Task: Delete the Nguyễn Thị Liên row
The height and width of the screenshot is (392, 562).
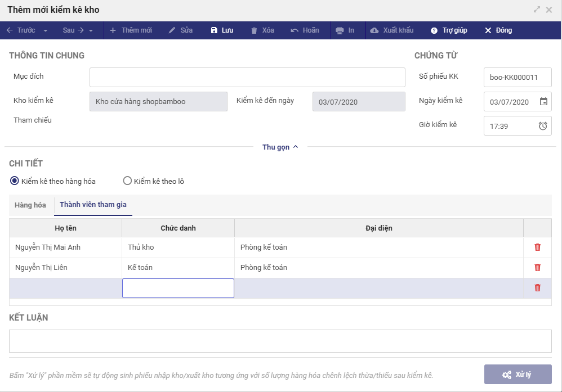Action: (537, 268)
